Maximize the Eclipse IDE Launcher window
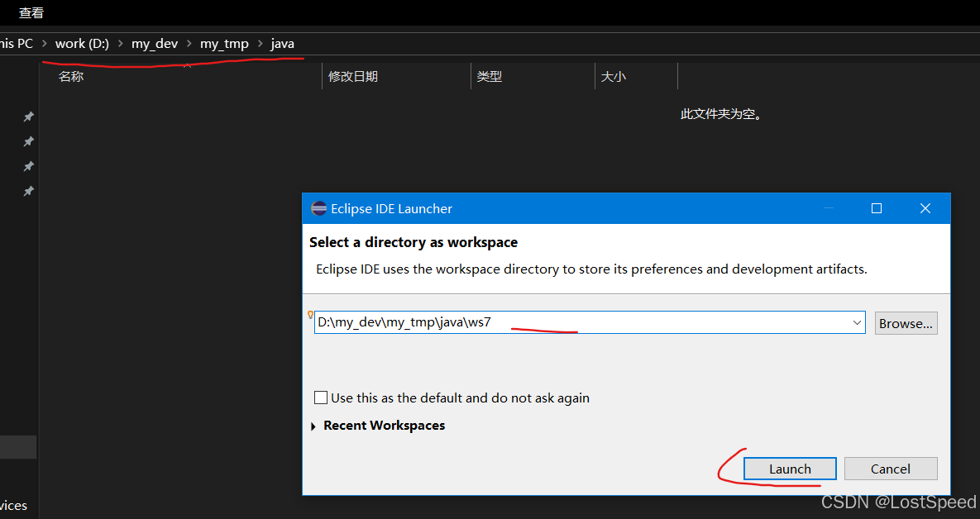The image size is (980, 519). point(877,208)
